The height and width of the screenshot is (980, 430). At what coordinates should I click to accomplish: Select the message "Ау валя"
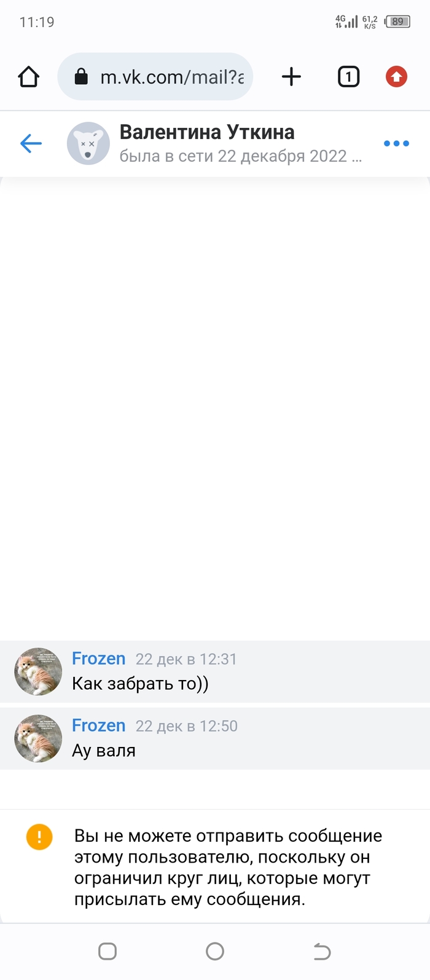tap(104, 751)
